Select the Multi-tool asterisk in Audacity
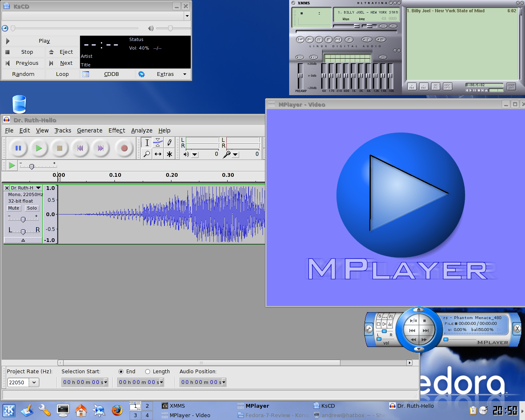The width and height of the screenshot is (525, 420). [x=169, y=154]
